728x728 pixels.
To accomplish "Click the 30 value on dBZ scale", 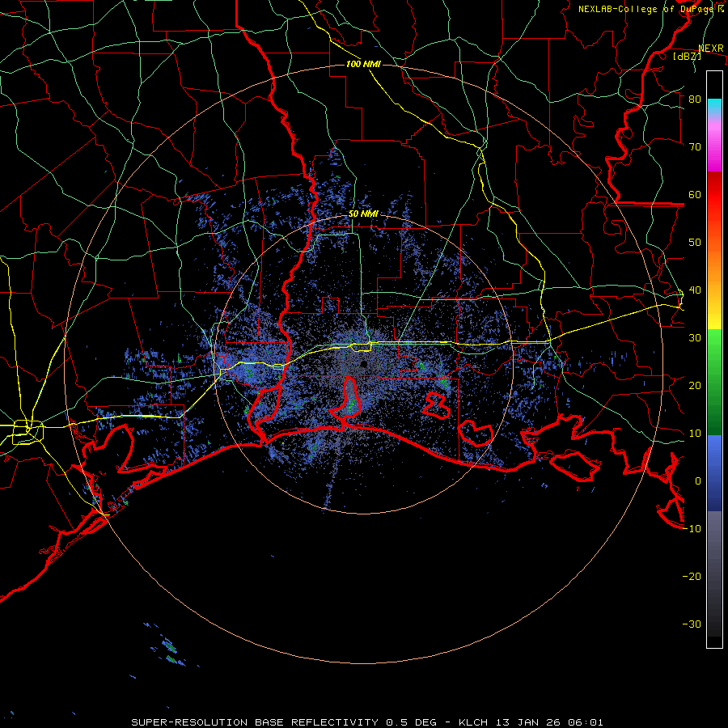I will [x=695, y=338].
